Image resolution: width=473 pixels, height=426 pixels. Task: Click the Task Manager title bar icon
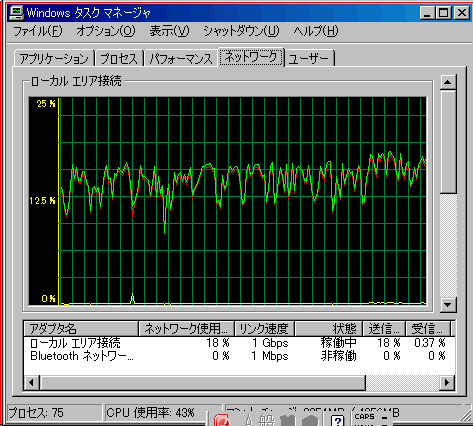point(16,13)
